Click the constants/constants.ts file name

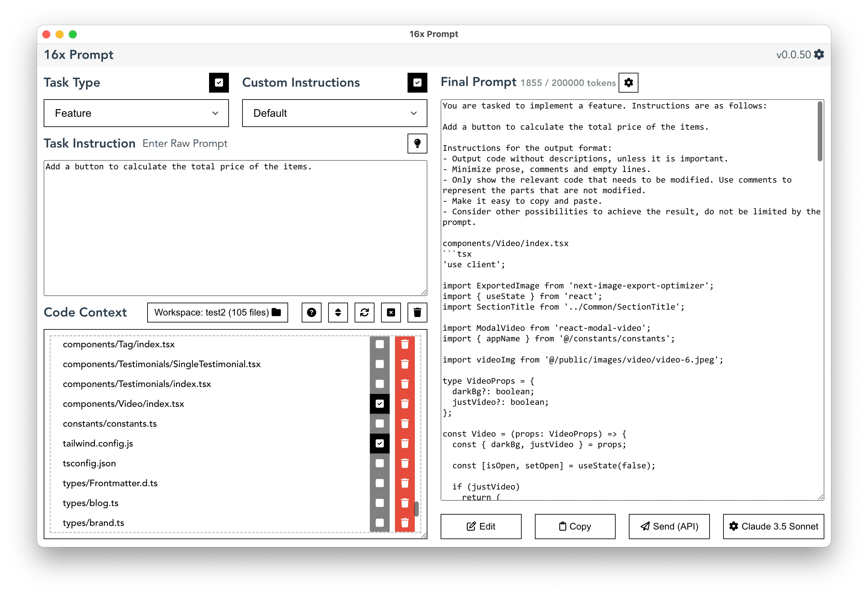[110, 423]
